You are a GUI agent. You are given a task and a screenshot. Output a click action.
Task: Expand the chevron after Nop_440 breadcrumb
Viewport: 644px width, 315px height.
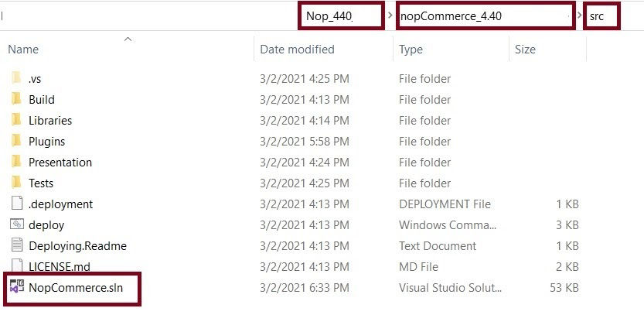(390, 16)
